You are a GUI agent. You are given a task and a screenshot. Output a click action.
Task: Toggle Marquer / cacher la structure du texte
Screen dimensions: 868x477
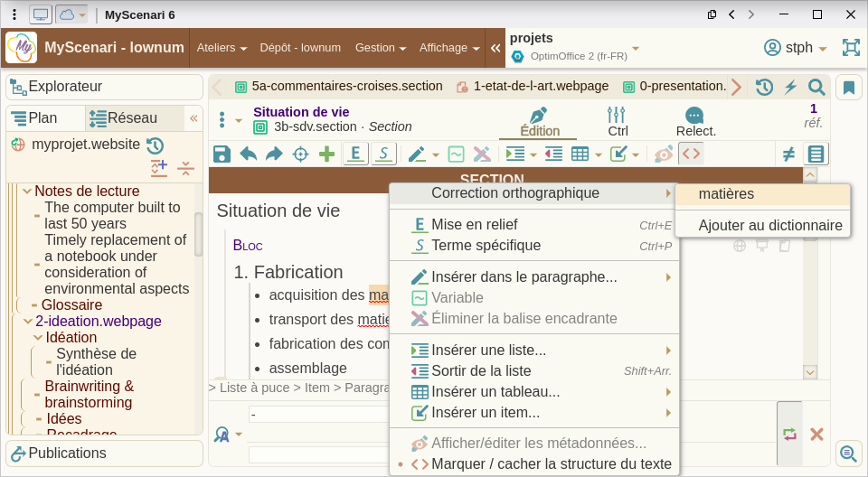[551, 464]
